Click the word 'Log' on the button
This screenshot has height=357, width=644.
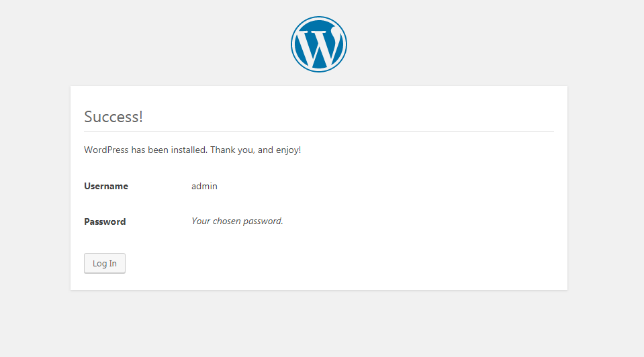(x=99, y=264)
